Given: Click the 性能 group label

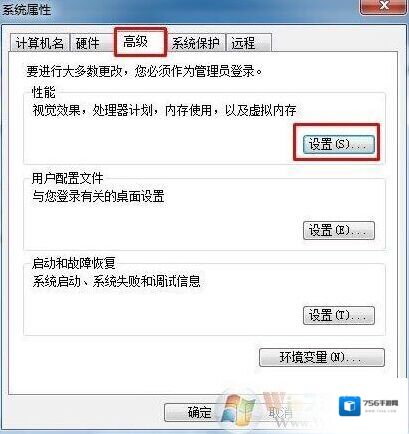Looking at the screenshot, I should [x=44, y=92].
